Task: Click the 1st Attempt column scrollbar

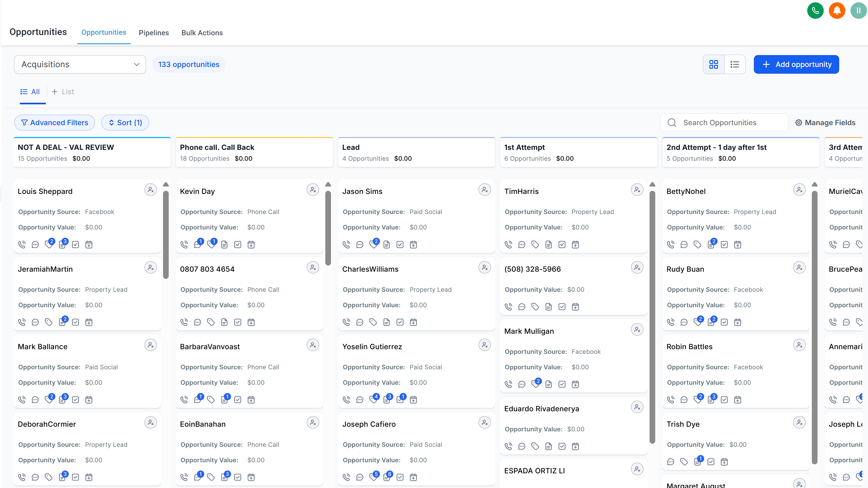Action: tap(652, 316)
